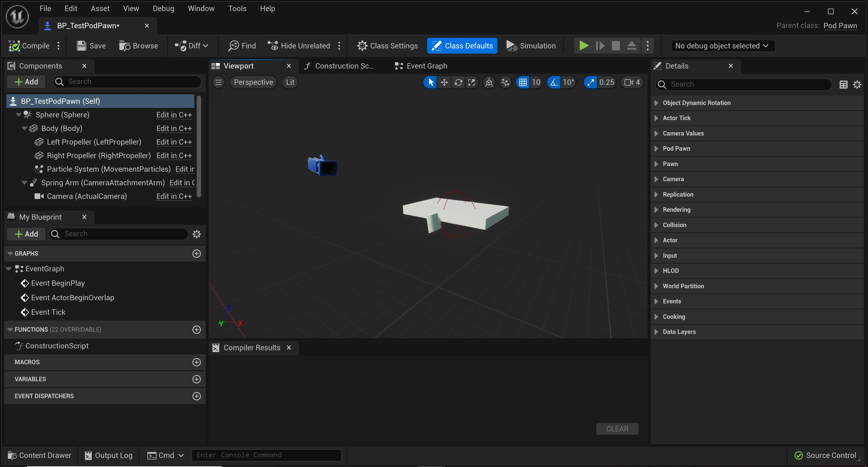Focus the Components search field
Screen dimensions: 868x467
[127, 82]
